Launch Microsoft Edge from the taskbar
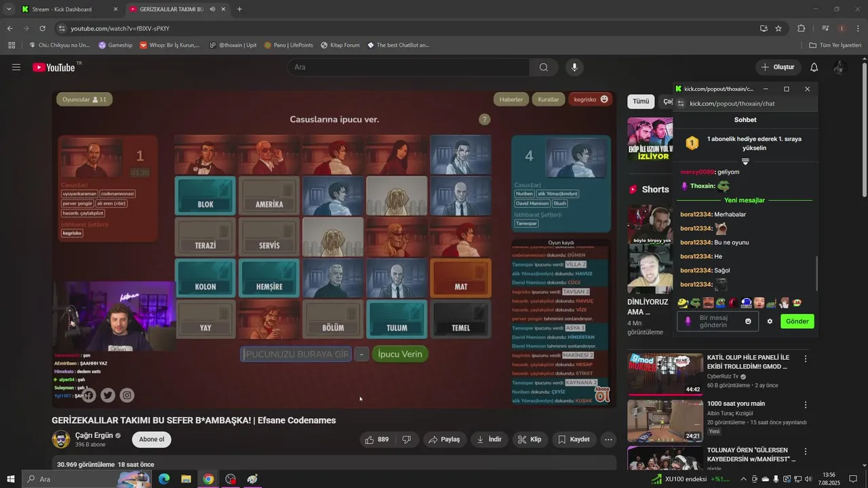Image resolution: width=868 pixels, height=488 pixels. (164, 479)
